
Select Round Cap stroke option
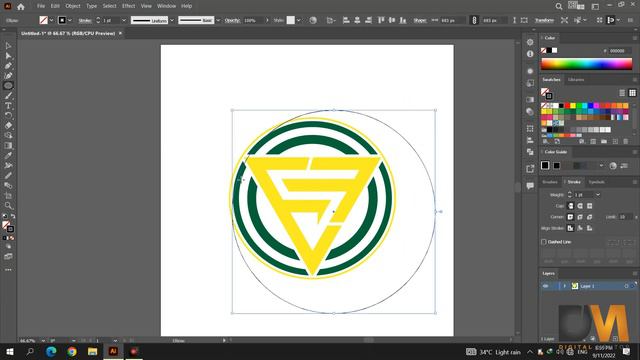[x=580, y=206]
